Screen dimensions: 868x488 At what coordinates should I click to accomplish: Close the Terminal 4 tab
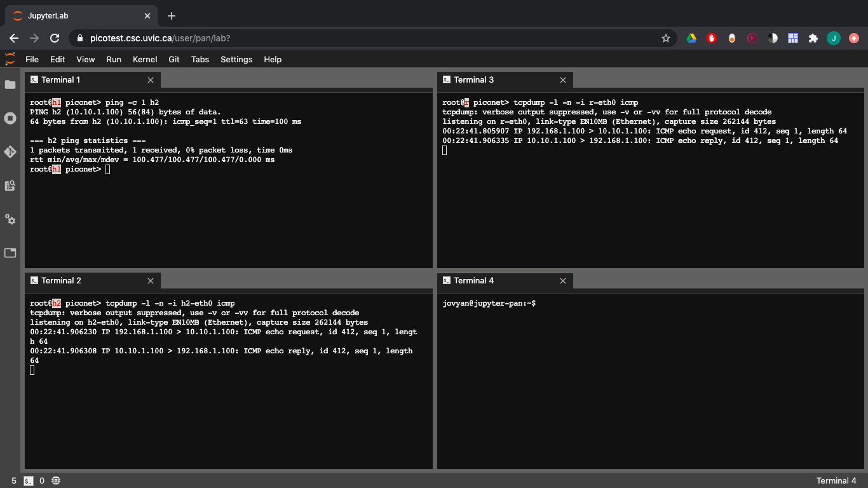tap(563, 281)
